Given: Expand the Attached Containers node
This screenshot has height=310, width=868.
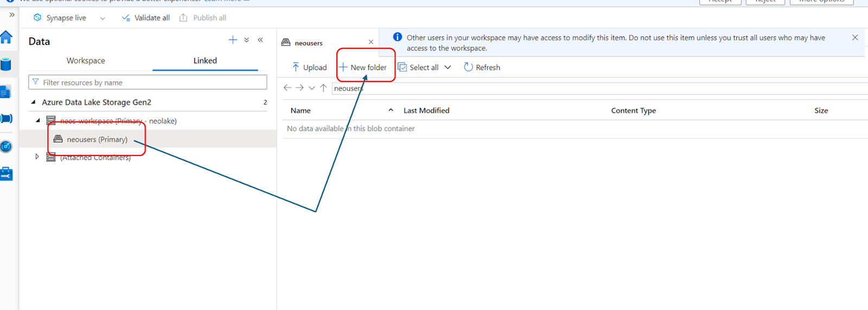Looking at the screenshot, I should click(x=37, y=157).
